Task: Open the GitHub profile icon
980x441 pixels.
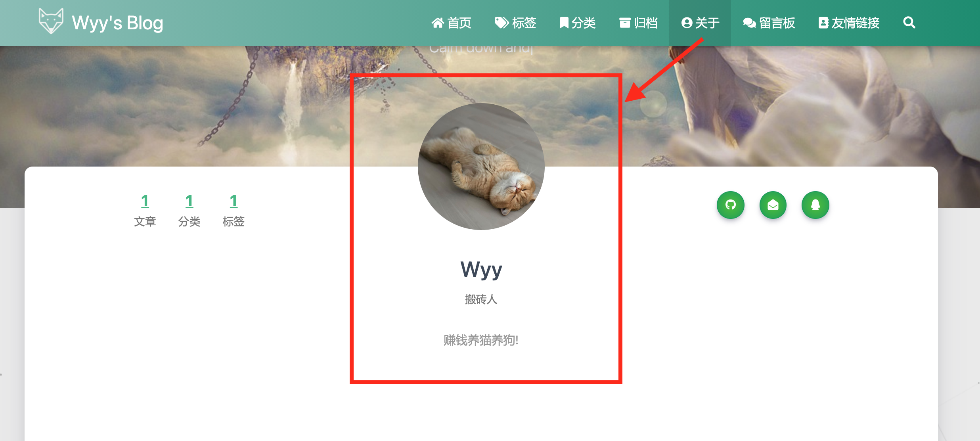Action: point(730,205)
